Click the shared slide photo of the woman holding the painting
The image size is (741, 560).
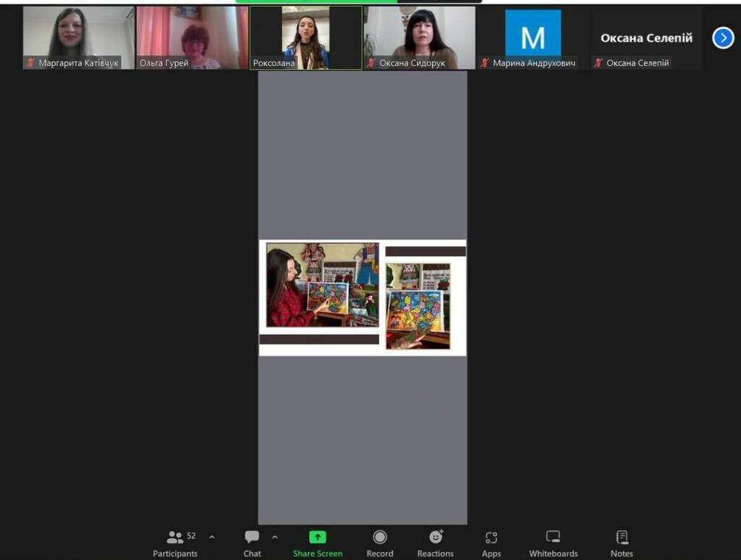(322, 284)
